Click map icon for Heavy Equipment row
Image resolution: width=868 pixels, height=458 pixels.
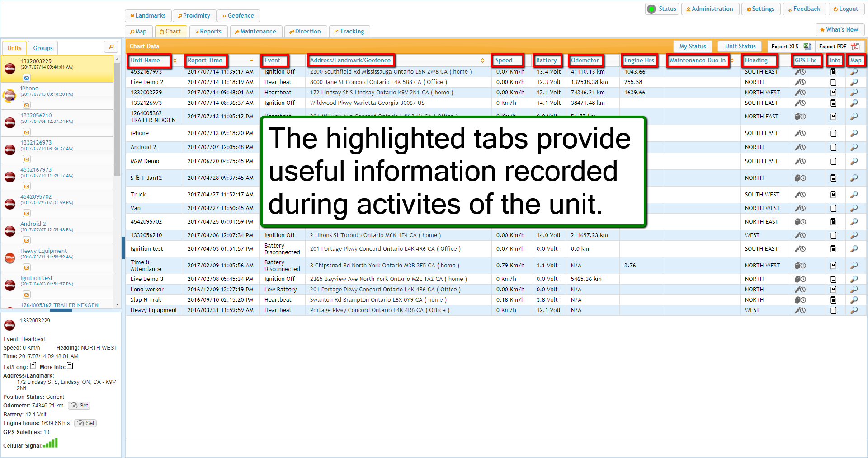click(854, 310)
